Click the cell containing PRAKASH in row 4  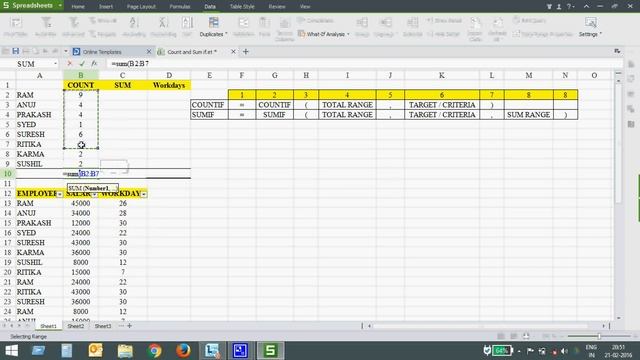coord(40,115)
